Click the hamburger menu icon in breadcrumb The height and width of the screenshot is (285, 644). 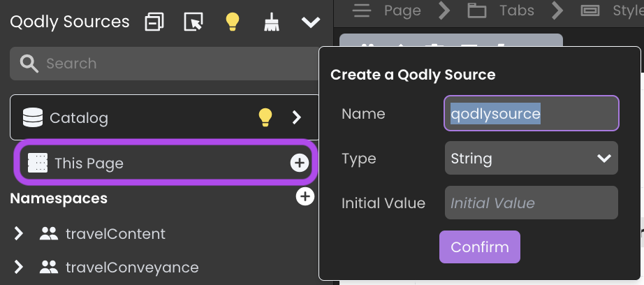362,10
